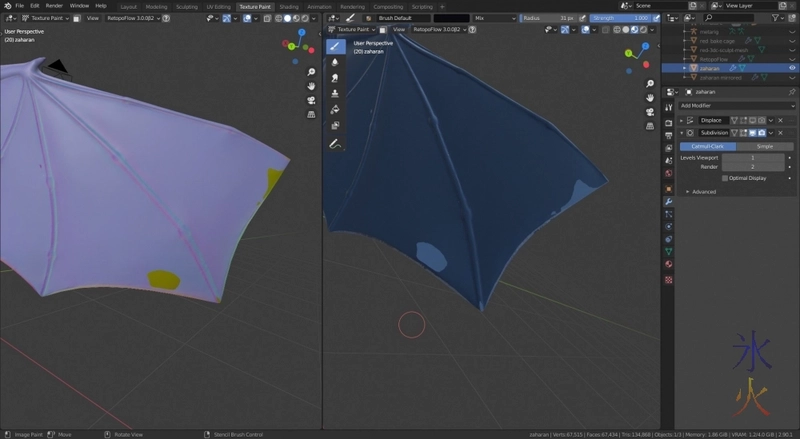Open the View menu in left viewport
The height and width of the screenshot is (439, 800).
[92, 18]
